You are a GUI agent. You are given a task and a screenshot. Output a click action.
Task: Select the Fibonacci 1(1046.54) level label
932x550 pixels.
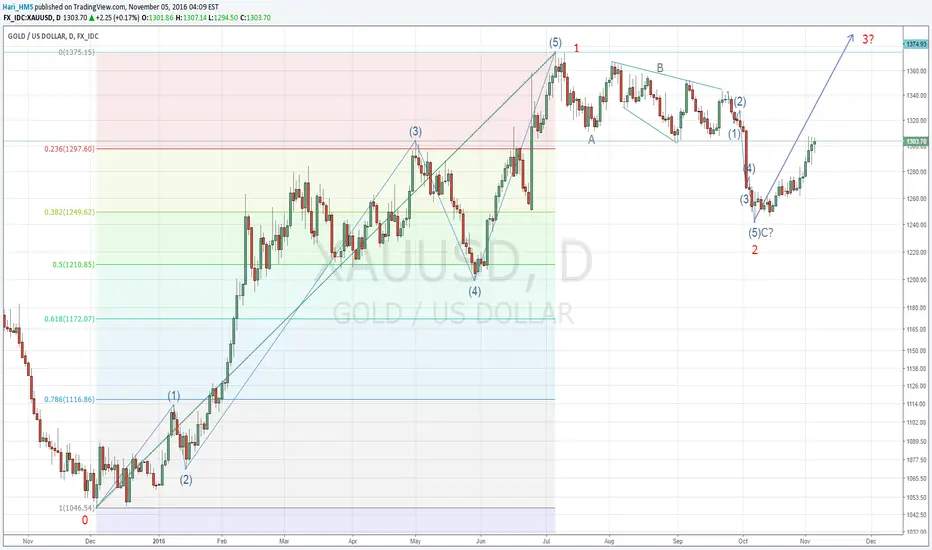pyautogui.click(x=76, y=508)
